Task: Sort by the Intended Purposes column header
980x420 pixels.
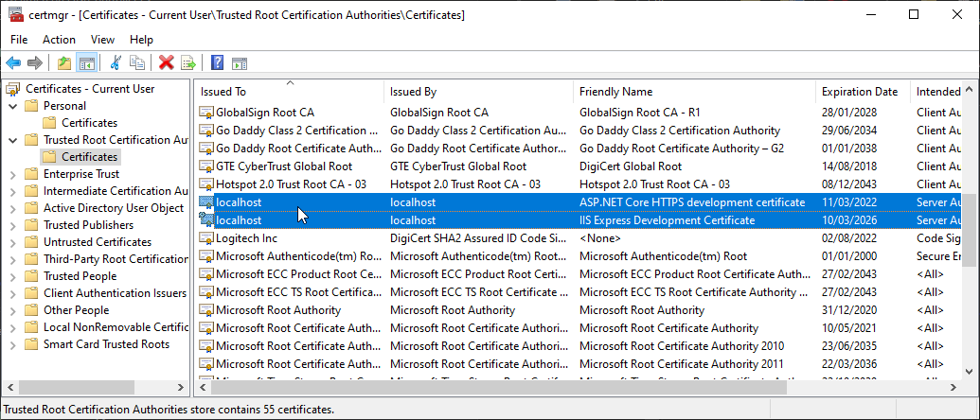Action: (x=936, y=92)
